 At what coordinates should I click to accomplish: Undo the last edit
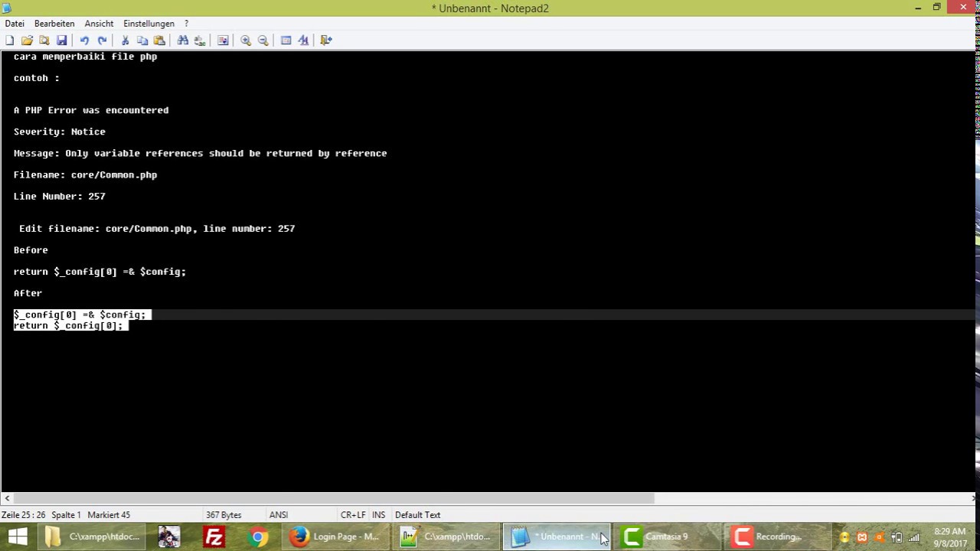(84, 41)
